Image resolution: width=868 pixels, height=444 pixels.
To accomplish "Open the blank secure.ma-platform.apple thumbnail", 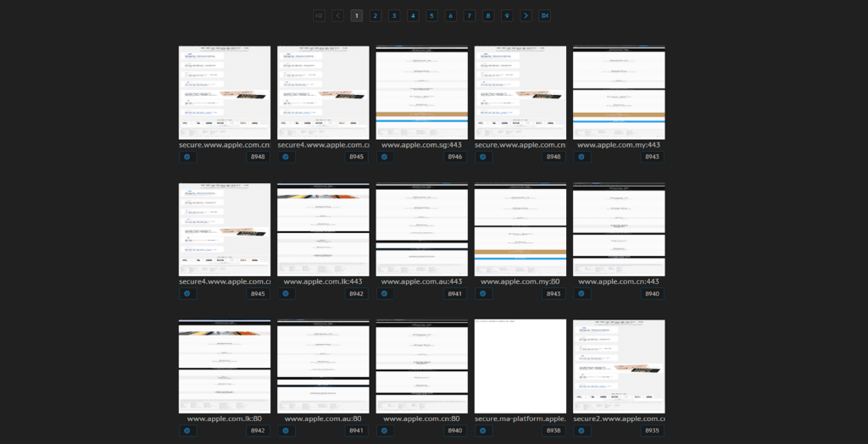I will (520, 366).
